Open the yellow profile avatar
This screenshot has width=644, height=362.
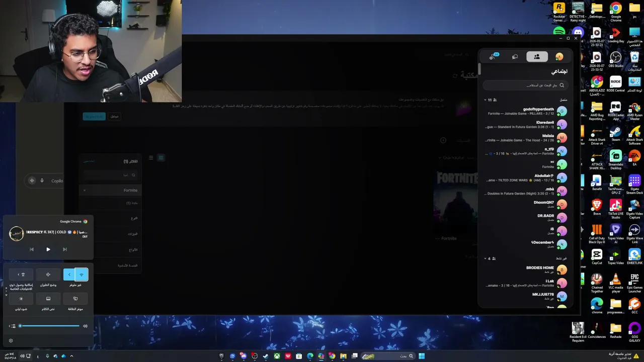[x=559, y=57]
